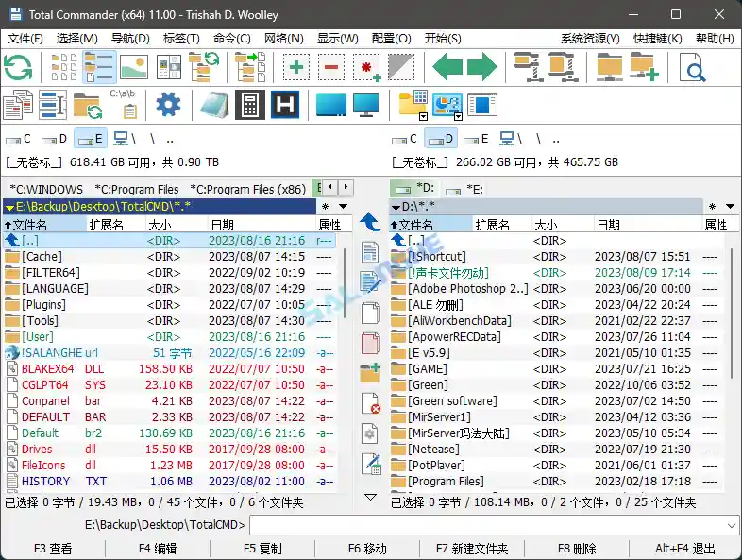Click F6 移动 button

click(x=367, y=549)
